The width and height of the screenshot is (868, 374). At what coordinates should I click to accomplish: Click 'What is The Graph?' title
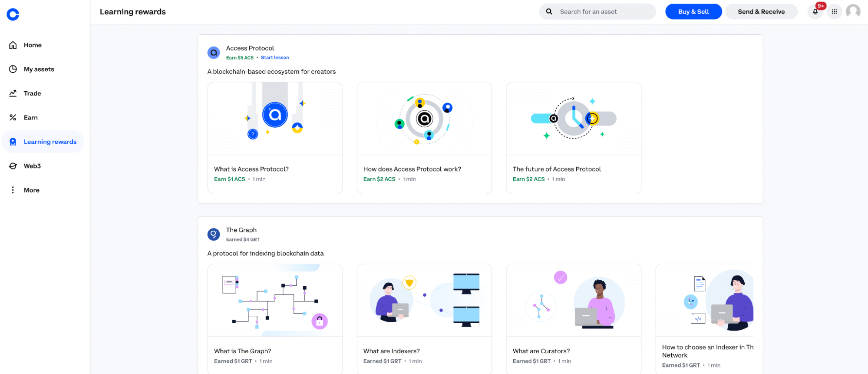[x=243, y=351]
